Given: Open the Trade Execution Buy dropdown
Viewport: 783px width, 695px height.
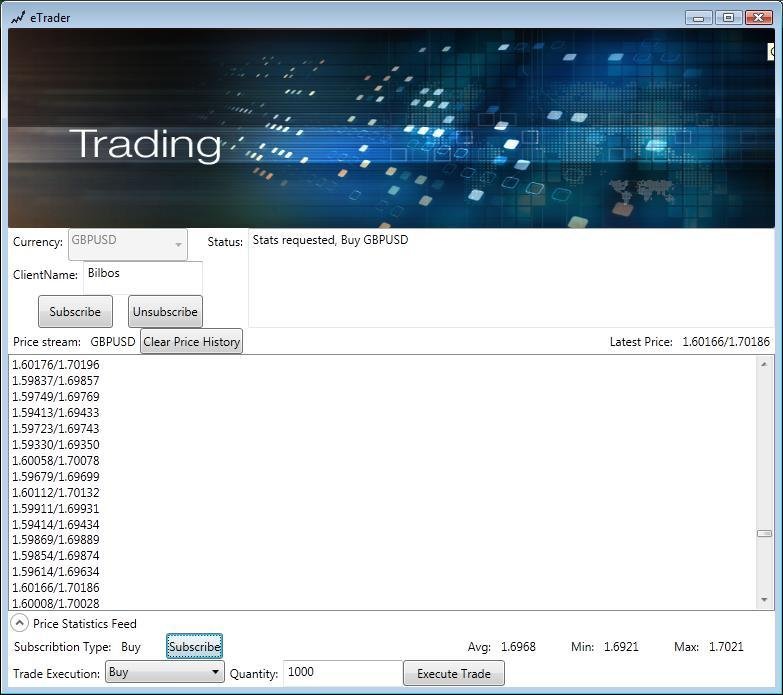Looking at the screenshot, I should tap(165, 672).
